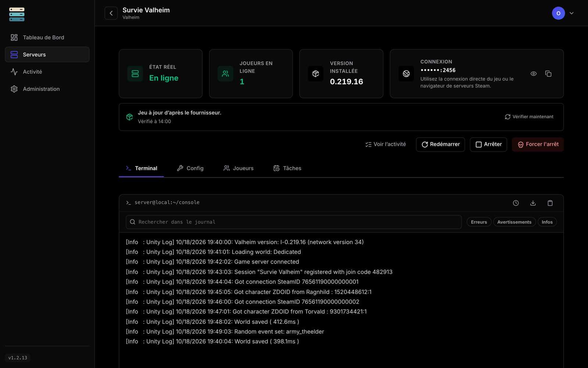
Task: Click the Redémarrer button
Action: pyautogui.click(x=441, y=144)
